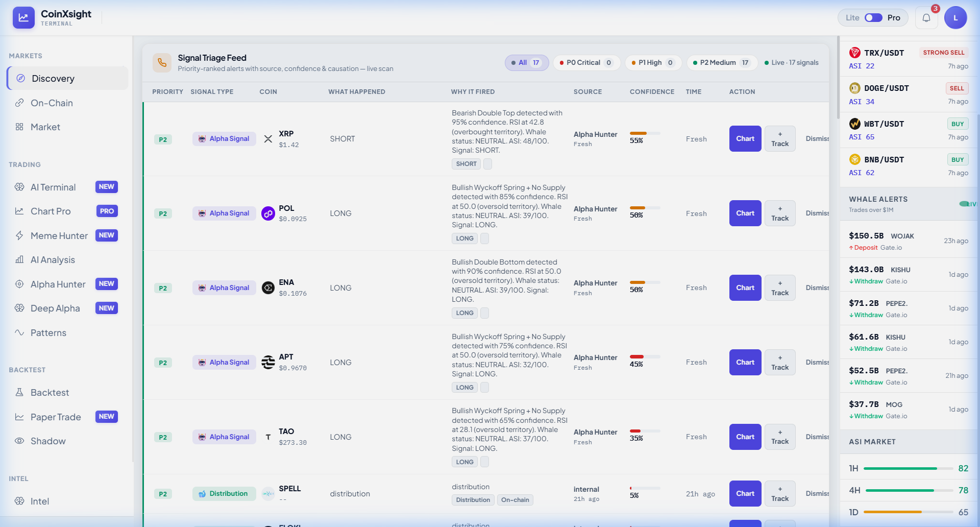Click the Alpha Signal badge for APT
This screenshot has width=980, height=527.
224,362
